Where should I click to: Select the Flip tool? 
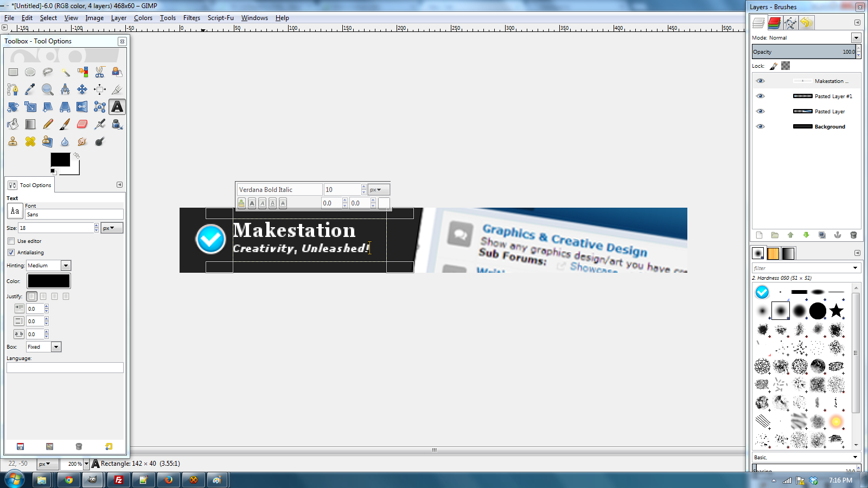coord(82,107)
